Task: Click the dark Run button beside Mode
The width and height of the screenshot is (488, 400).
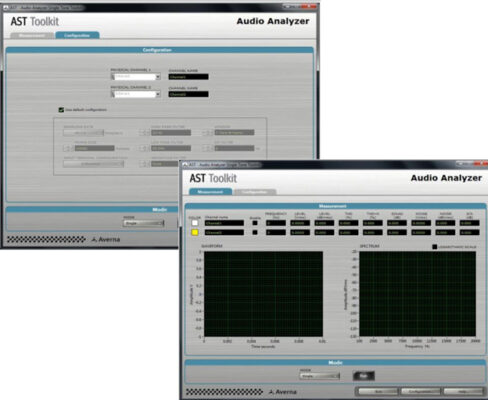Action: click(364, 376)
